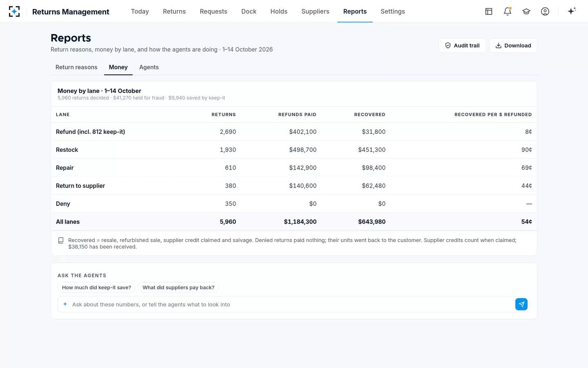Click the Returns Management app title

(x=71, y=12)
